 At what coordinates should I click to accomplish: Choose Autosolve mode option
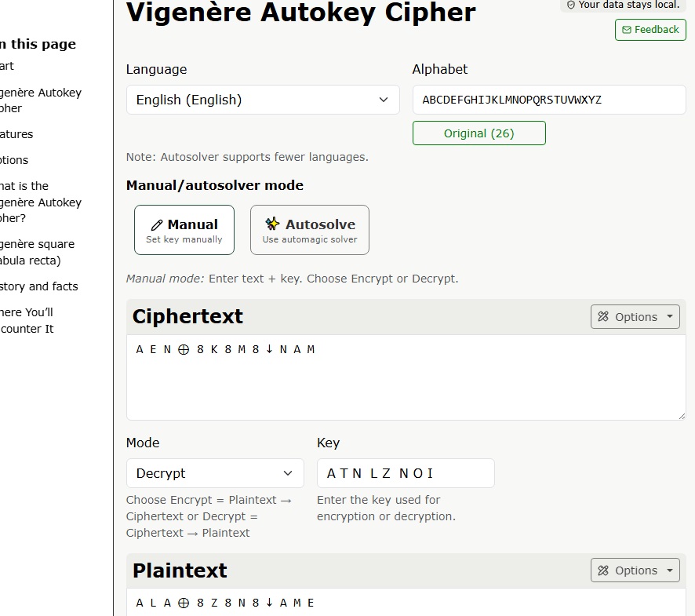coord(310,230)
